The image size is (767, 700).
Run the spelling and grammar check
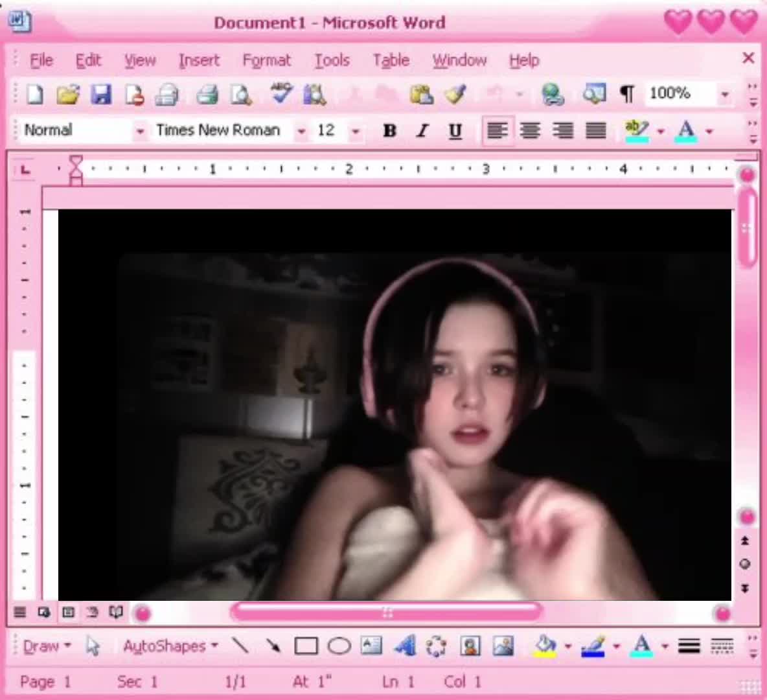coord(281,93)
